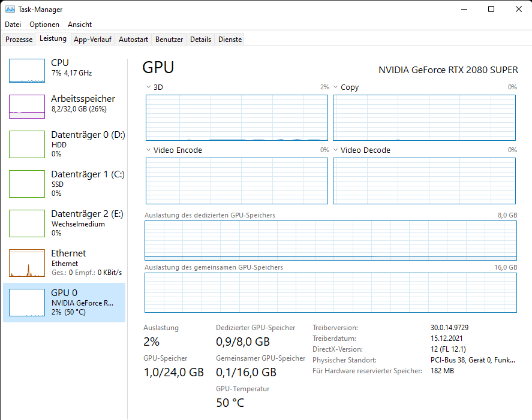Click the 8,2/32,0 GB (26%) text
This screenshot has height=420, width=532.
click(79, 109)
